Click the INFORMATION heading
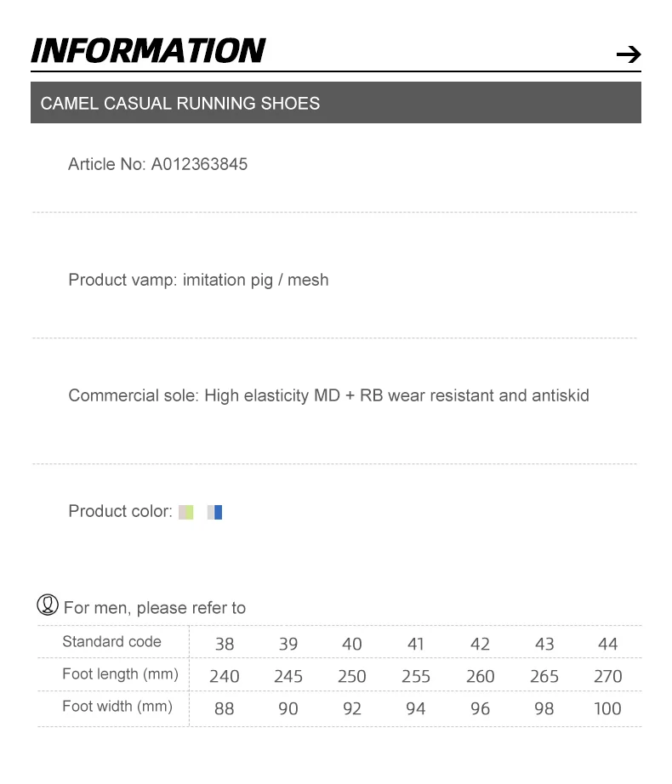The height and width of the screenshot is (784, 672). click(148, 50)
